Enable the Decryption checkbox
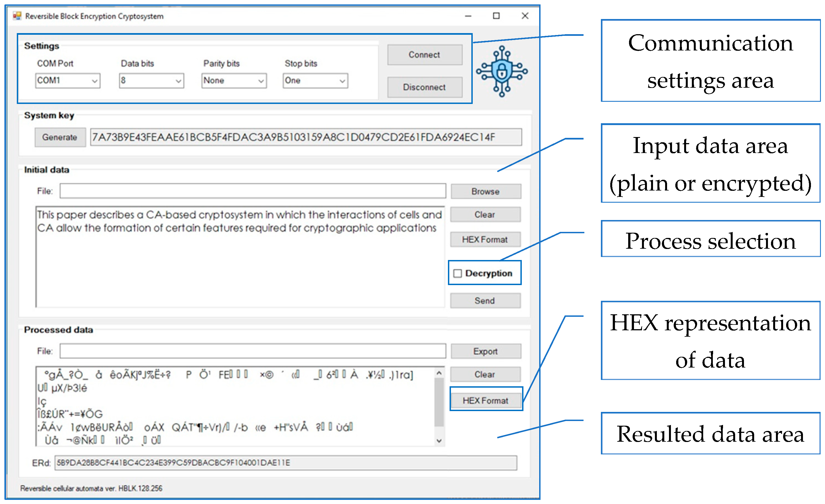This screenshot has width=825, height=504. pyautogui.click(x=457, y=273)
